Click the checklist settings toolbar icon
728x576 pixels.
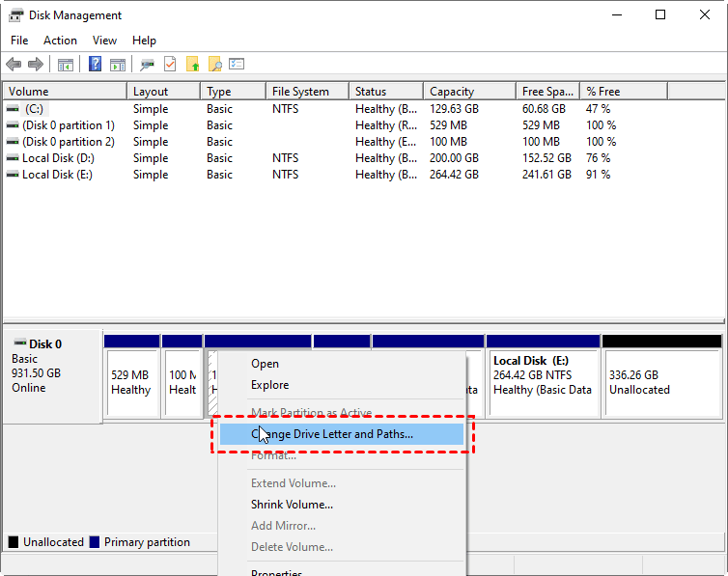[237, 65]
